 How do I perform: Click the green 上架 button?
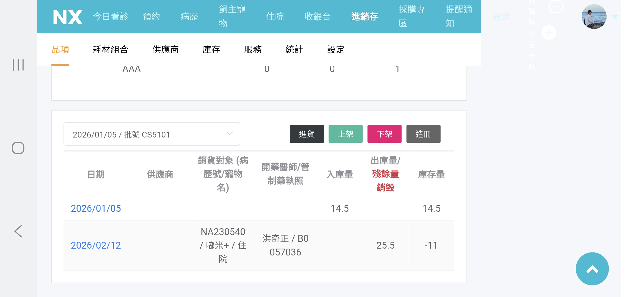pos(345,134)
